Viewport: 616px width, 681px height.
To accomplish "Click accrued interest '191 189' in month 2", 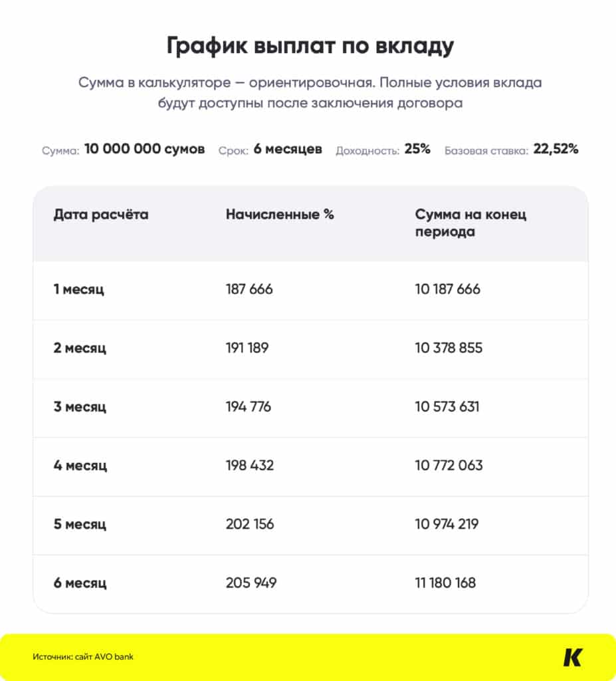I will point(247,348).
